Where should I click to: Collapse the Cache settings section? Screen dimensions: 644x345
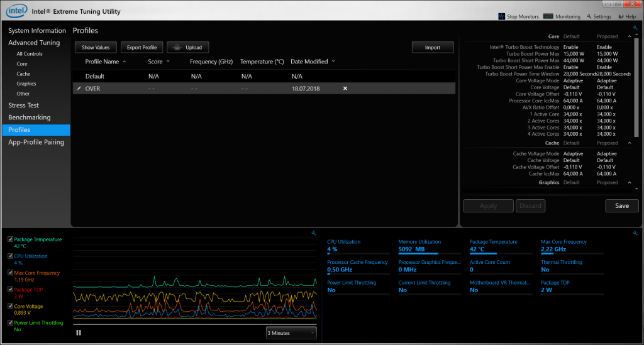tap(629, 143)
